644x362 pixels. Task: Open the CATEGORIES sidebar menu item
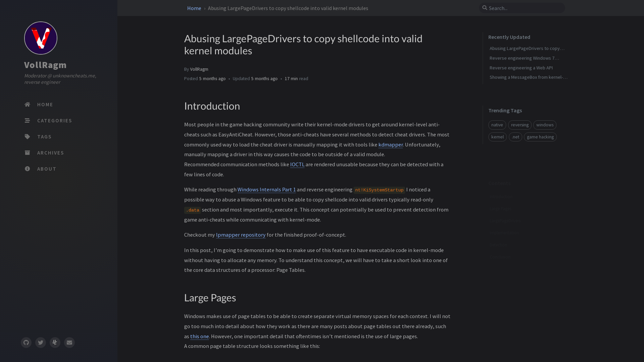59,121
